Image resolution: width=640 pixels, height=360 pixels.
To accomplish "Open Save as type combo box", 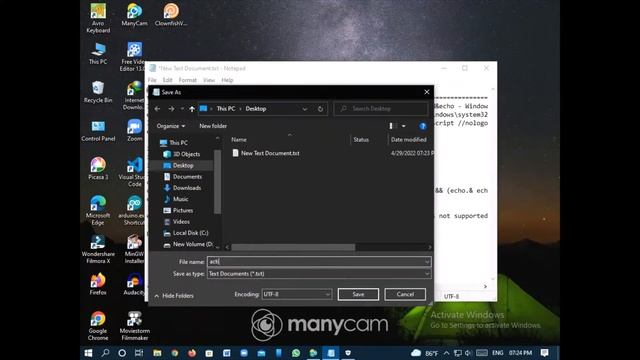I will point(319,274).
